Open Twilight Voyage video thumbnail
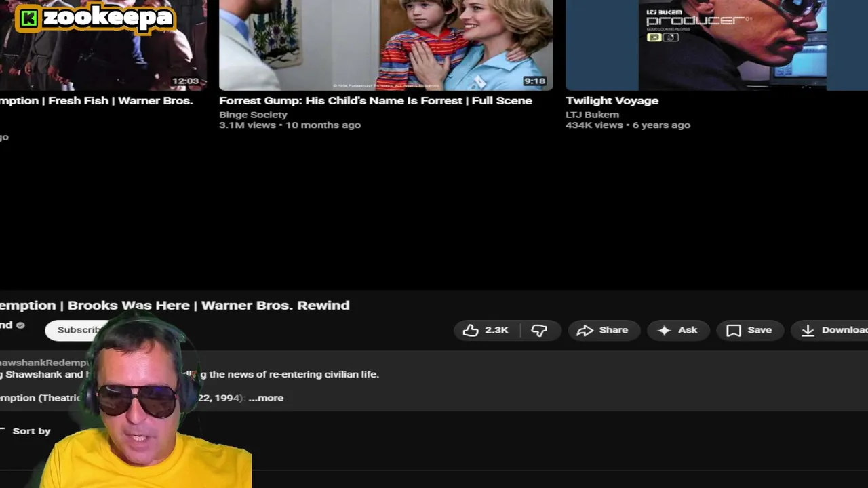Viewport: 868px width, 488px height. pyautogui.click(x=717, y=45)
